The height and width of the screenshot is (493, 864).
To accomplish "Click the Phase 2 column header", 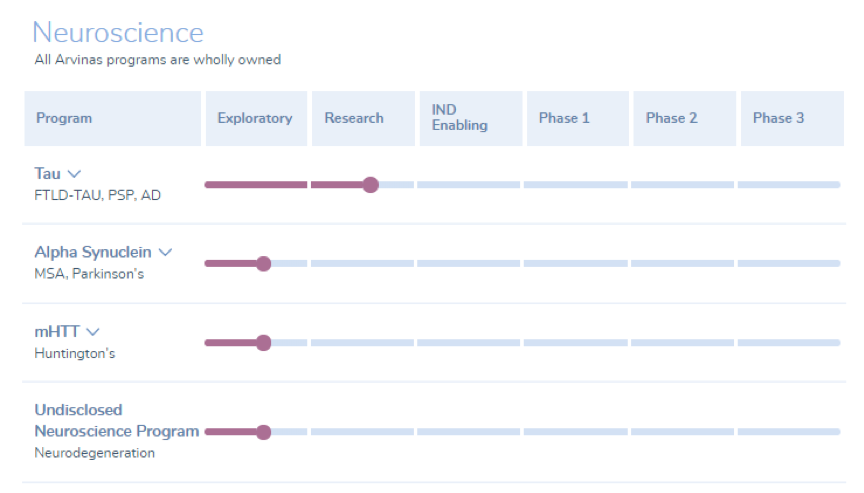I will point(671,118).
